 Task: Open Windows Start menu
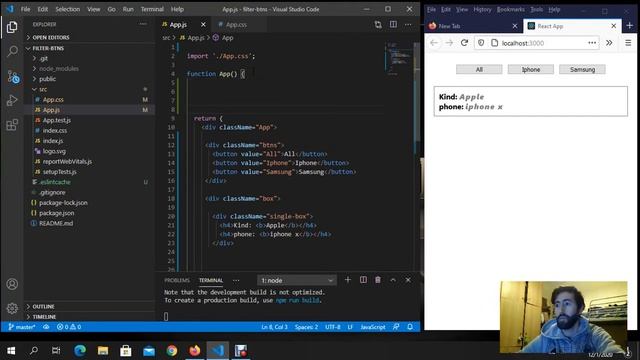[x=11, y=351]
